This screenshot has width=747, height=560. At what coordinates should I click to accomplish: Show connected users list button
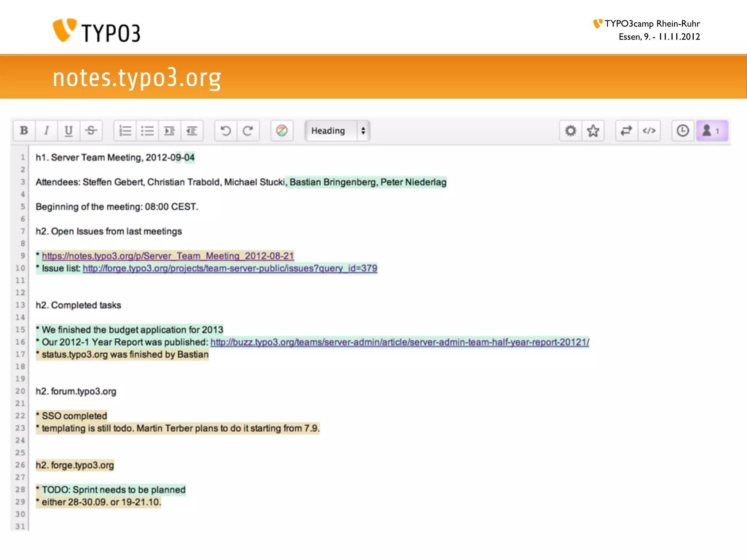click(x=712, y=131)
